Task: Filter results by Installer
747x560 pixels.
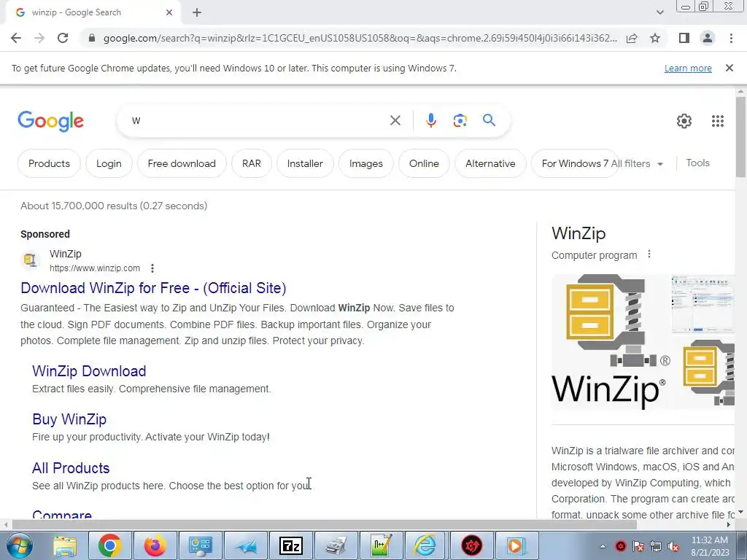Action: pyautogui.click(x=305, y=163)
